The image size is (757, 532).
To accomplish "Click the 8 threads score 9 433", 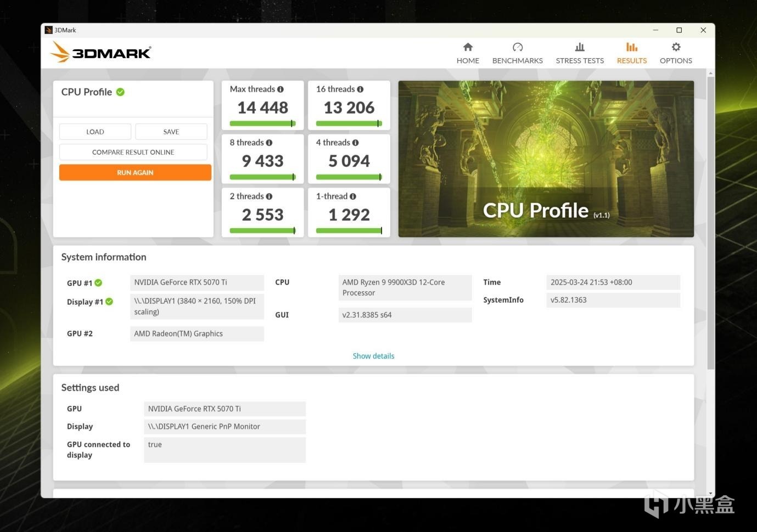I will pos(263,161).
